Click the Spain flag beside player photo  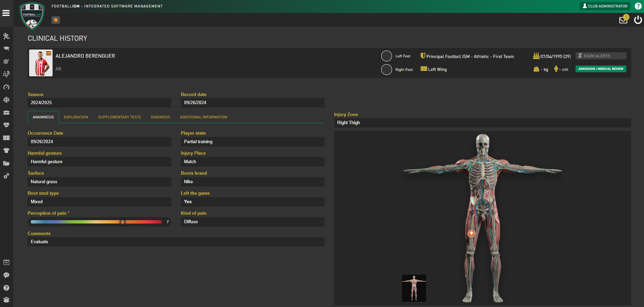coord(48,53)
